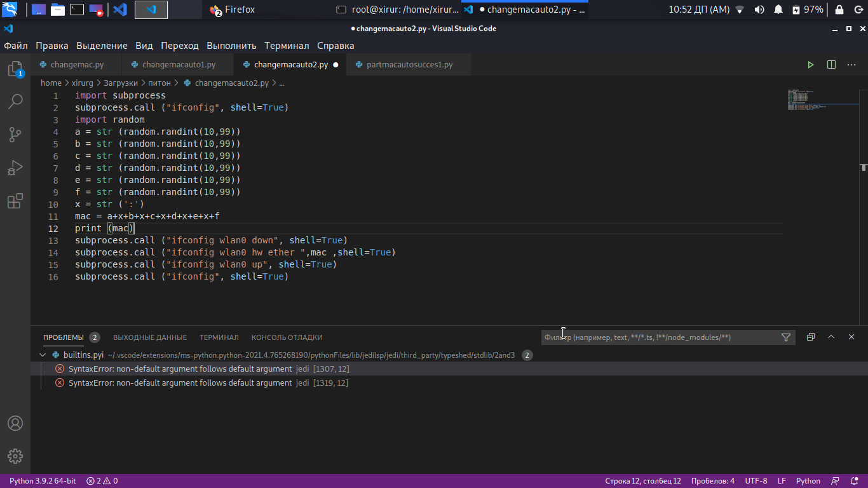
Task: Collapse the builtins.pyi problems group
Action: coord(43,355)
